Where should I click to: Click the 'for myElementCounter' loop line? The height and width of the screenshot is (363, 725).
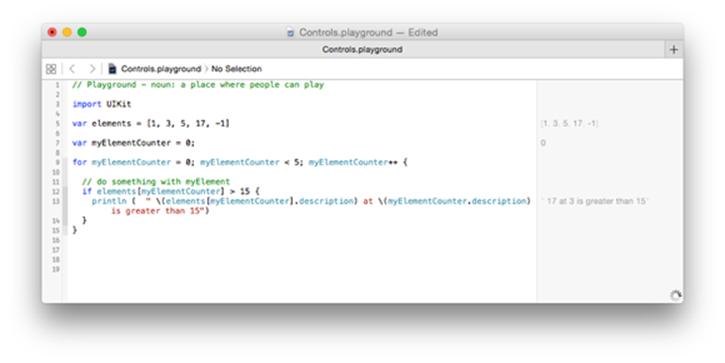pyautogui.click(x=240, y=162)
